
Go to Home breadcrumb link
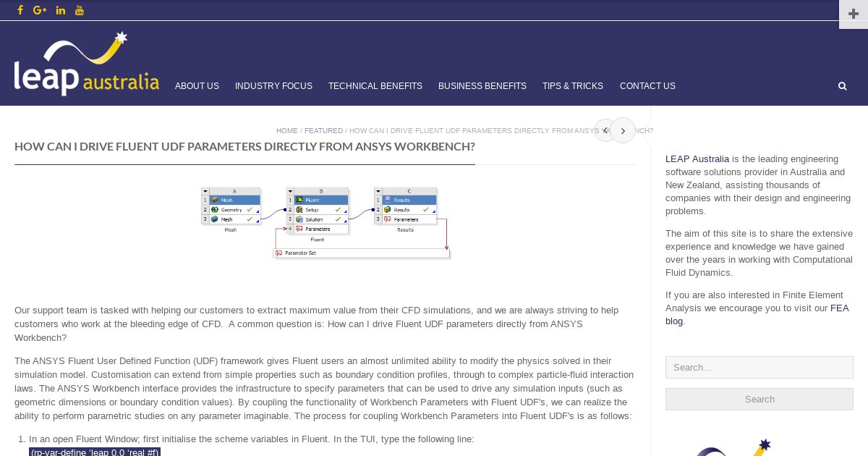click(x=287, y=131)
